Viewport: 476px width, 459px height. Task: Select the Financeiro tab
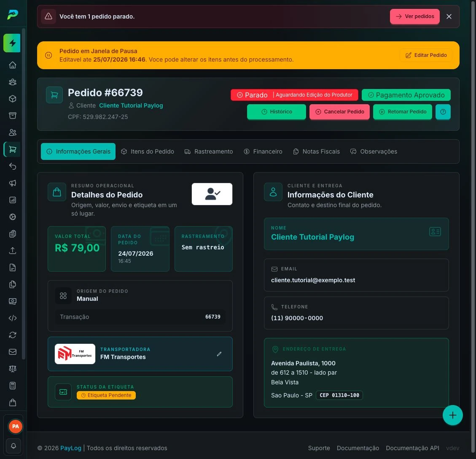tap(263, 151)
